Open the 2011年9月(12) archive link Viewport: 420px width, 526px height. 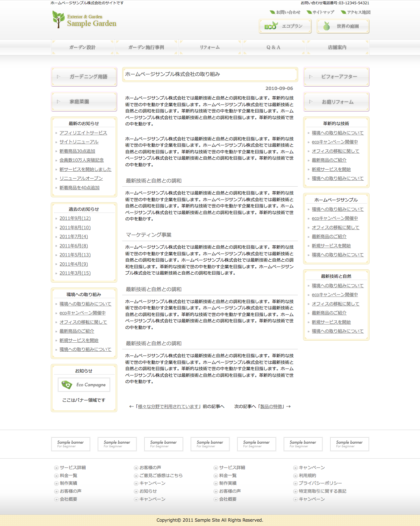pyautogui.click(x=75, y=218)
